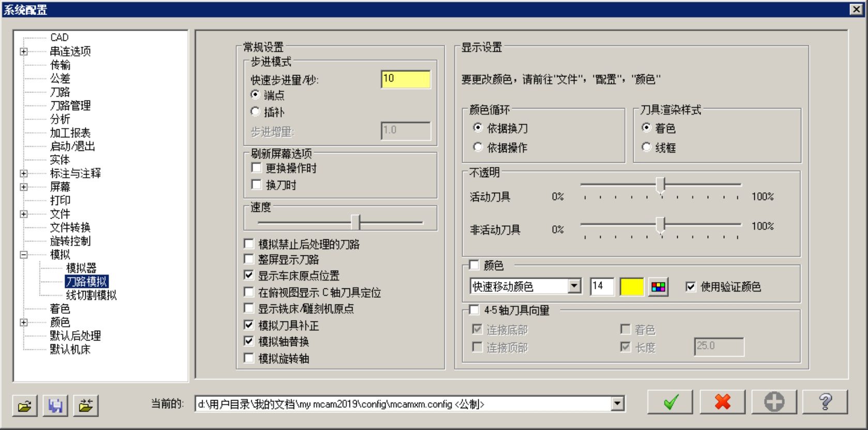Select 线框 tool render style
Viewport: 868px width, 430px height.
(x=646, y=147)
